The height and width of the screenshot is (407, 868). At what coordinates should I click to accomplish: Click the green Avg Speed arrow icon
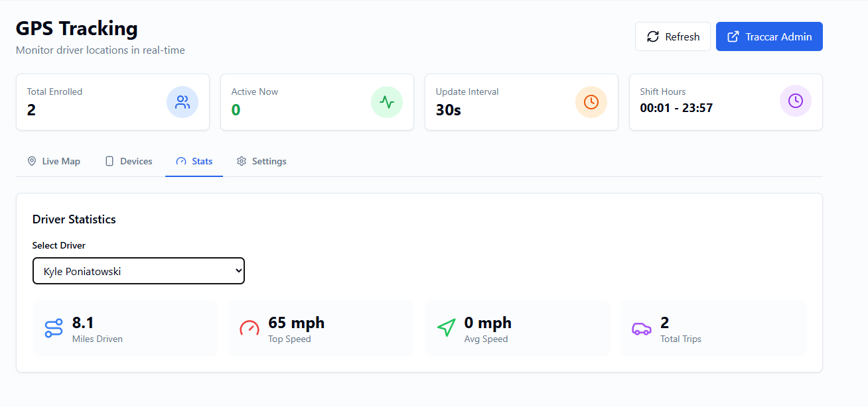click(446, 328)
